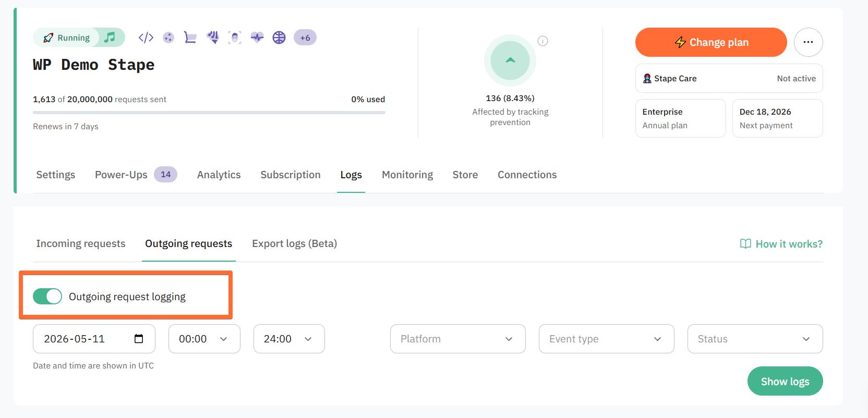Select the Outgoing requests sub-tab
This screenshot has height=418, width=868.
(189, 243)
